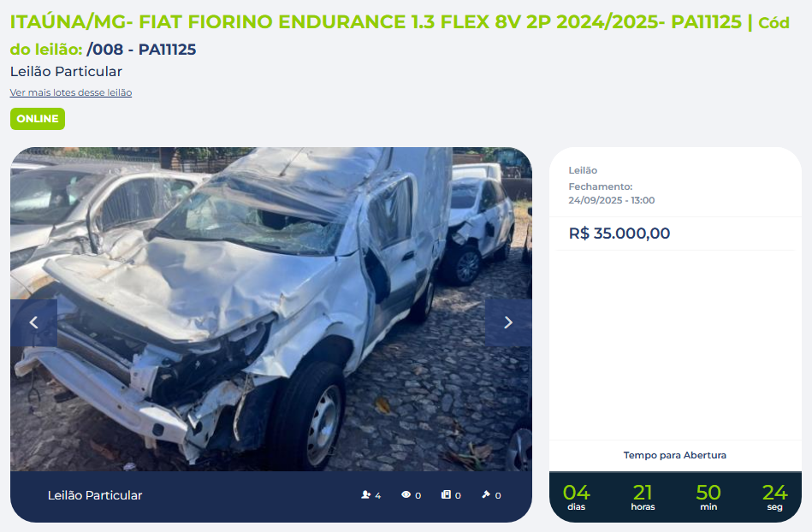
Task: Click the eye views icon
Action: [406, 494]
